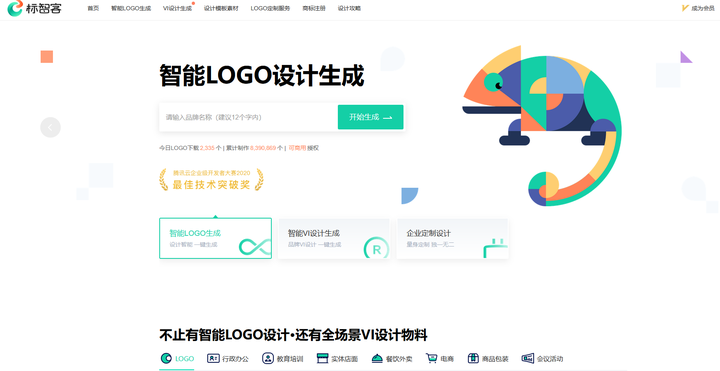
Task: Select the 智能VI设计生成 card tab
Action: click(x=334, y=238)
